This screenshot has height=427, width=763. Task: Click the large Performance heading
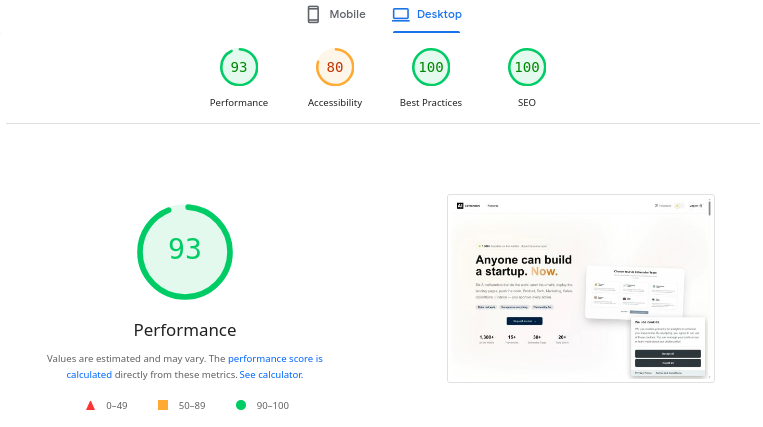[185, 330]
